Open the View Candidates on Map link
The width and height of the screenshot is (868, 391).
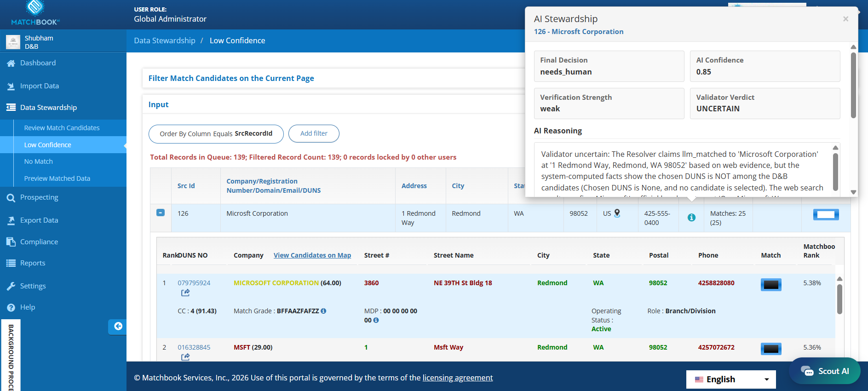pos(312,255)
